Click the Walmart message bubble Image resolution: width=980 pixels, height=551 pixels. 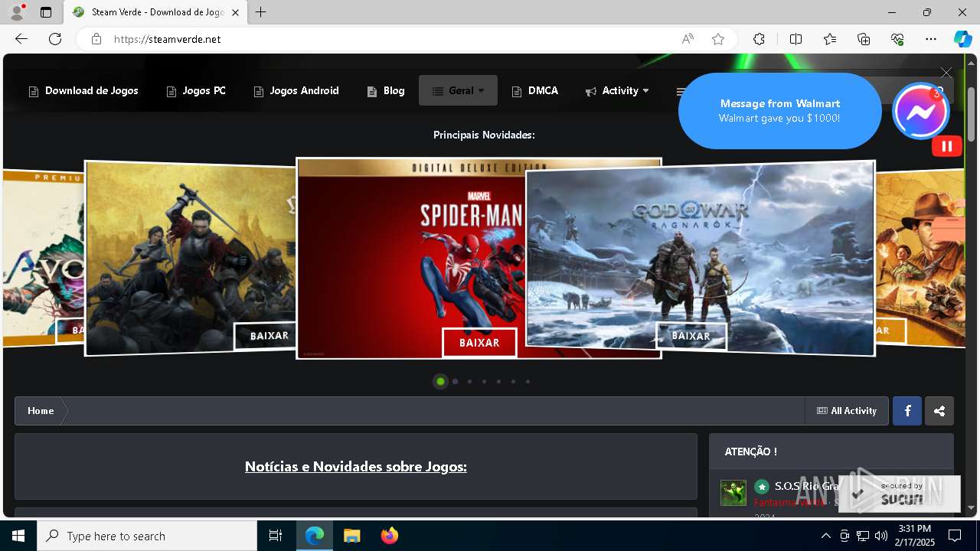pyautogui.click(x=779, y=111)
